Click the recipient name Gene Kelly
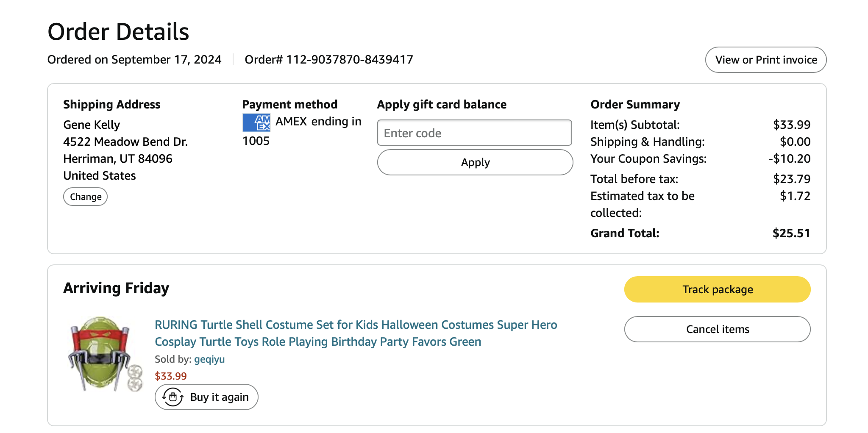Image resolution: width=868 pixels, height=433 pixels. 92,125
